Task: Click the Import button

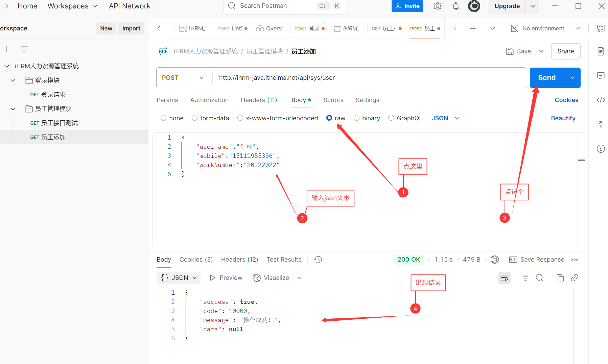Action: pyautogui.click(x=131, y=28)
